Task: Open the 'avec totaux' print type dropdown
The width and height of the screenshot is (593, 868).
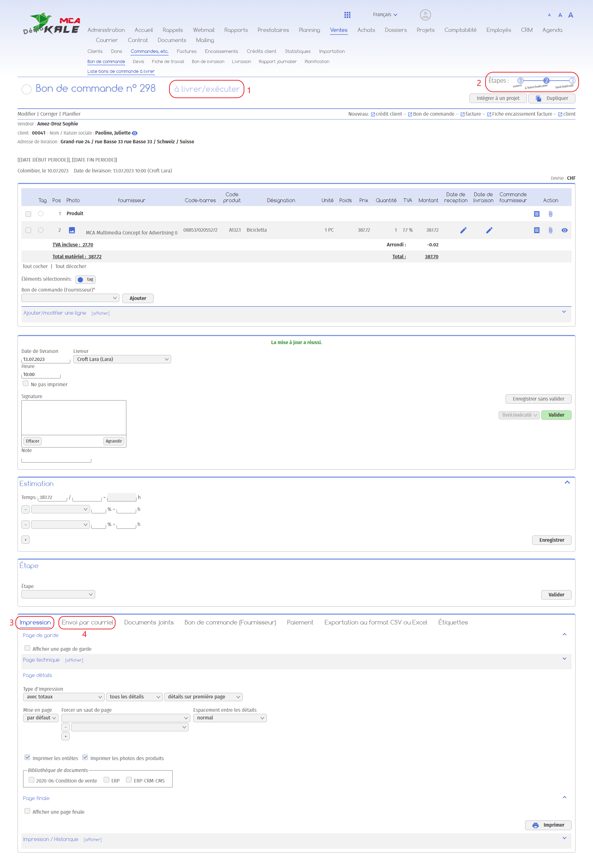Action: click(63, 697)
